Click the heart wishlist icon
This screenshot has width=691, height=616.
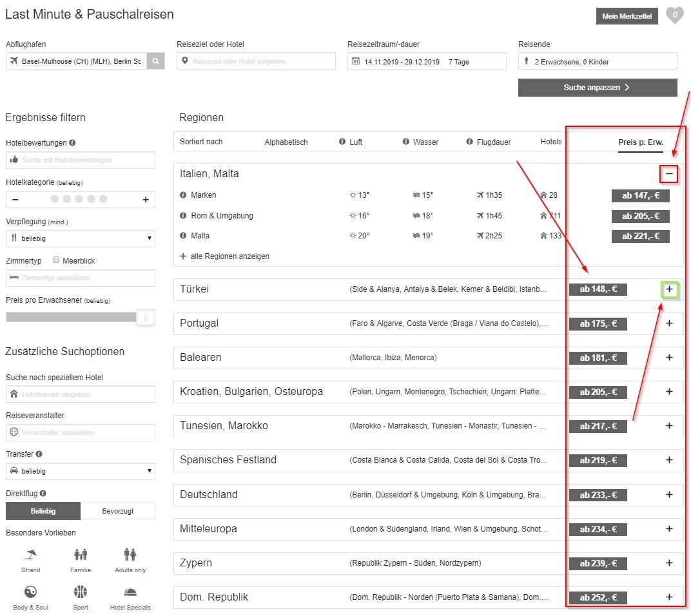(674, 15)
